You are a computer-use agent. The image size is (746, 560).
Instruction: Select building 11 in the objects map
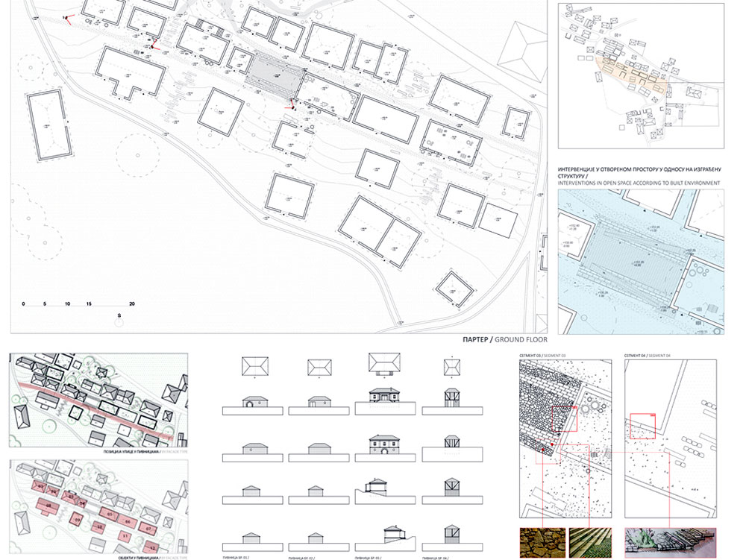pyautogui.click(x=125, y=536)
